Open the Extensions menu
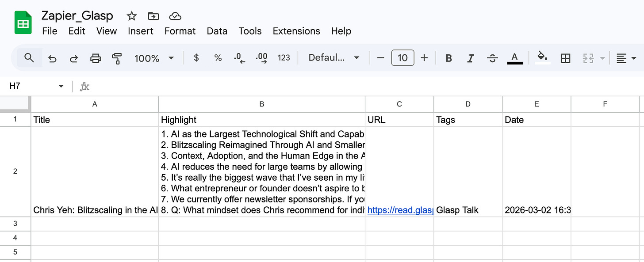Viewport: 644px width, 262px height. 296,31
